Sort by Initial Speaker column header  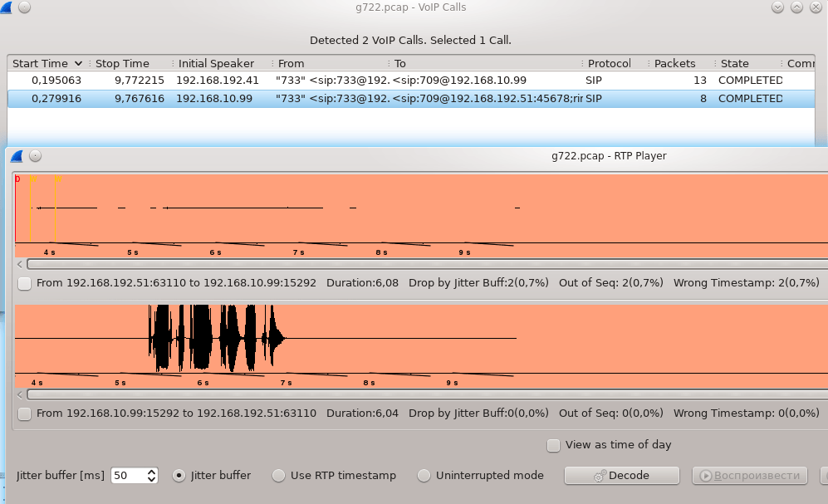click(222, 63)
